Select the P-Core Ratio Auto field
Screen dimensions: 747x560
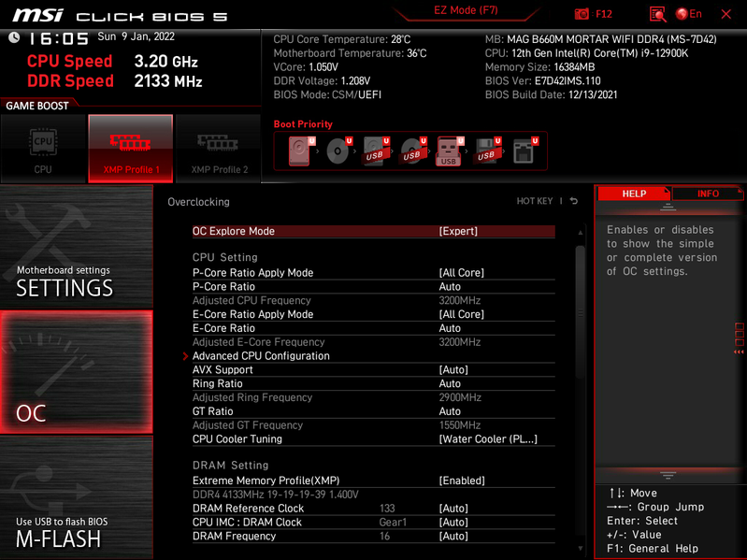[374, 287]
